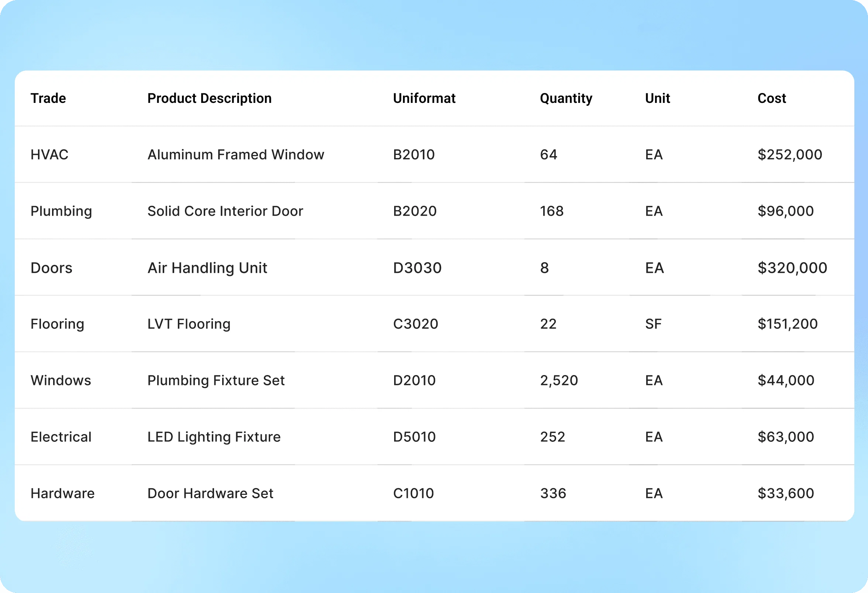Click the C1010 Uniformat code
The width and height of the screenshot is (868, 593).
point(413,493)
